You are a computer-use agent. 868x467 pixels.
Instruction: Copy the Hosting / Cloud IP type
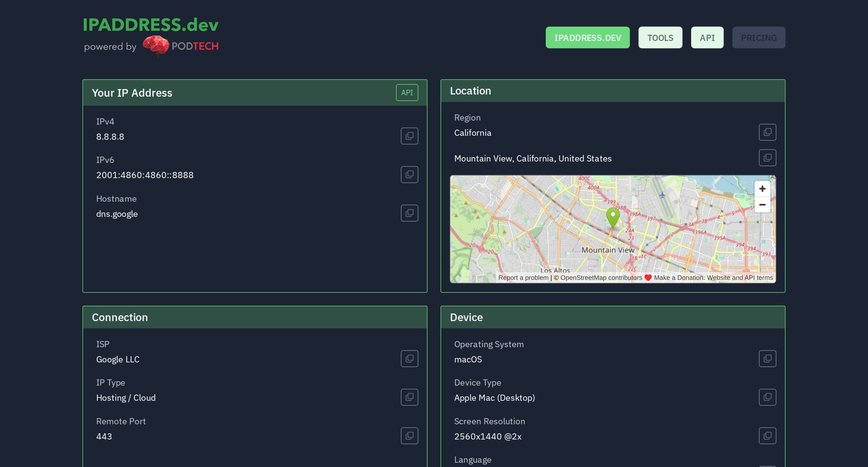(409, 397)
